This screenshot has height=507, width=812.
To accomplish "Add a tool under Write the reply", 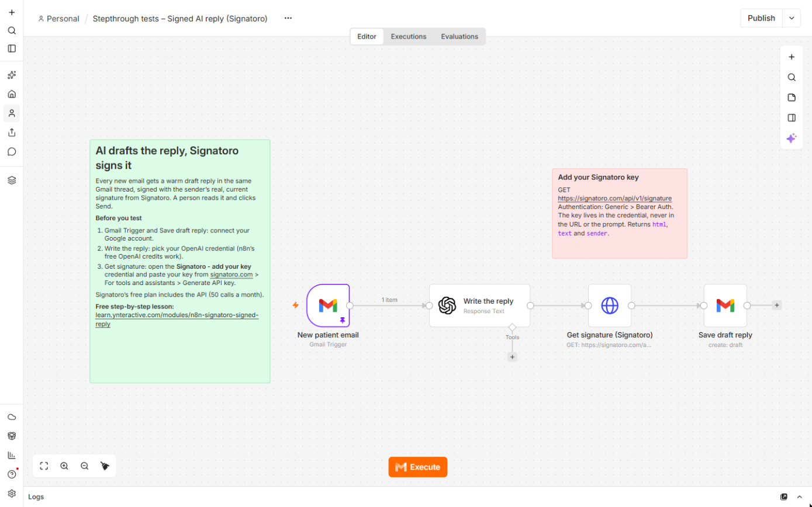I will (x=512, y=357).
